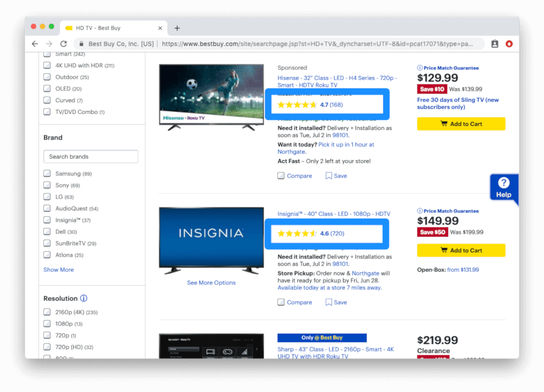The image size is (544, 392).
Task: Check the OLED filter checkbox
Action: click(x=47, y=88)
